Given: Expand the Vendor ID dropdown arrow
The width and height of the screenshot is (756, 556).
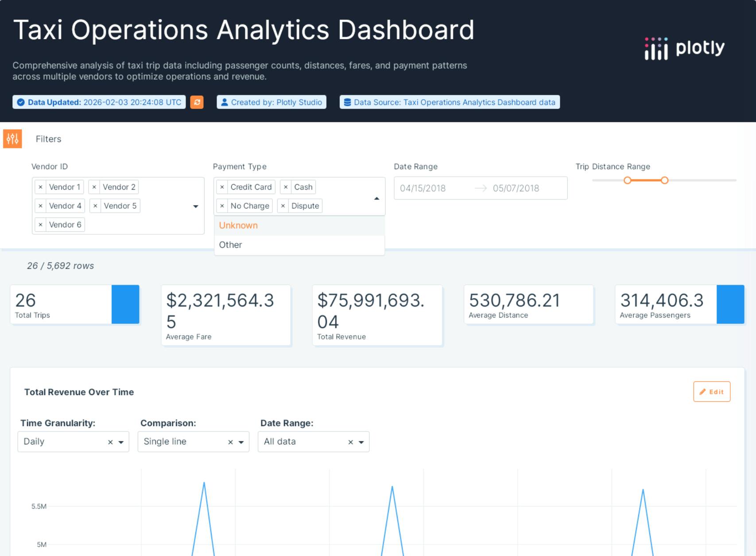Looking at the screenshot, I should pyautogui.click(x=195, y=206).
